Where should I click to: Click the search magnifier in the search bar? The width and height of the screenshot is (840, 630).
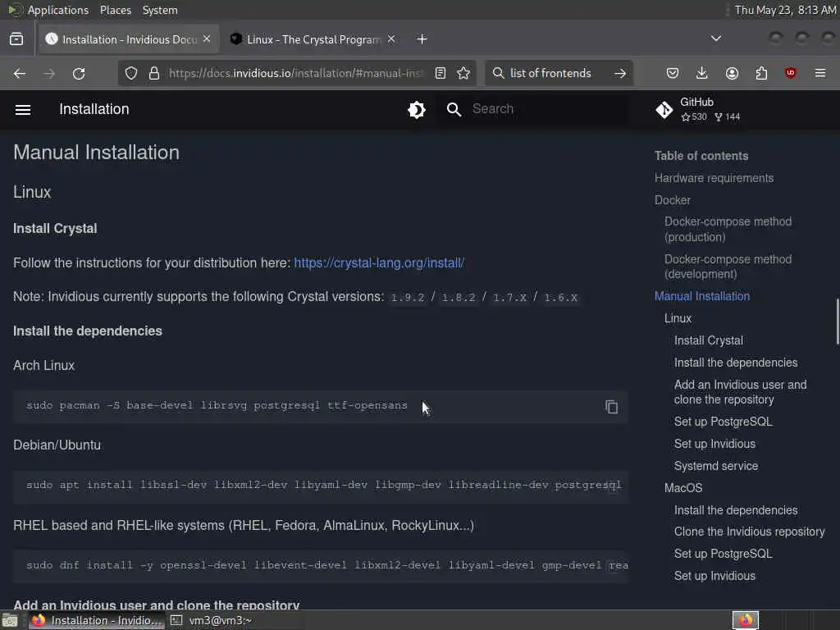point(498,73)
